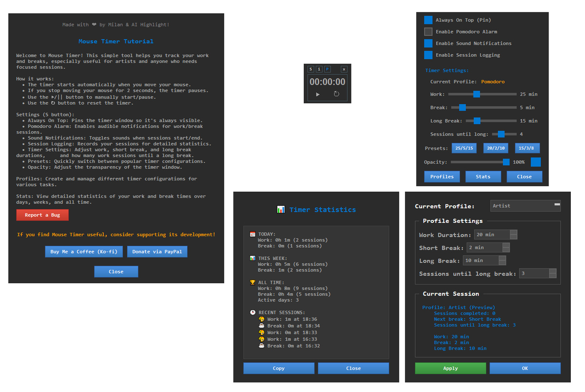Click the orange Pomodoro profile name

tap(493, 82)
